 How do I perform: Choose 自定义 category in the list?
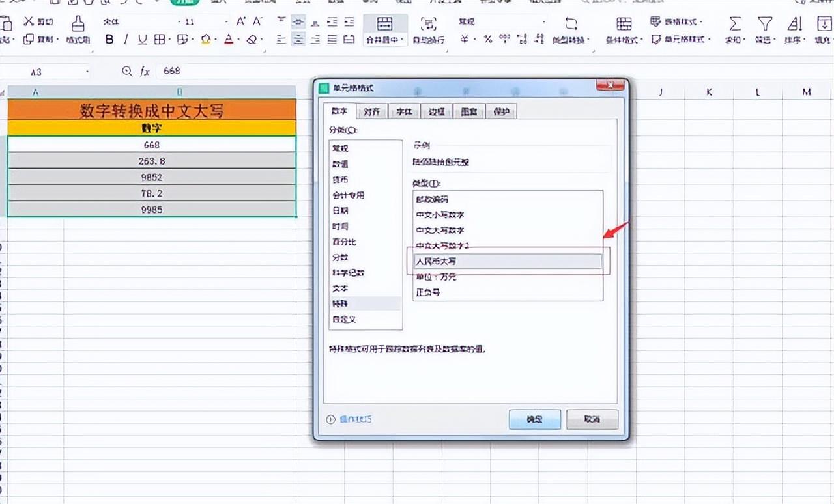[344, 320]
